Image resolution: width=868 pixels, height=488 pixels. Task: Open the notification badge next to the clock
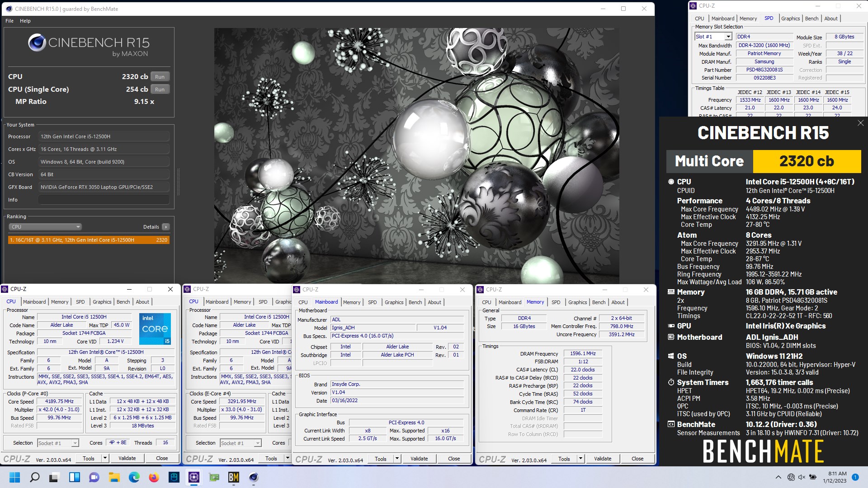pyautogui.click(x=855, y=477)
